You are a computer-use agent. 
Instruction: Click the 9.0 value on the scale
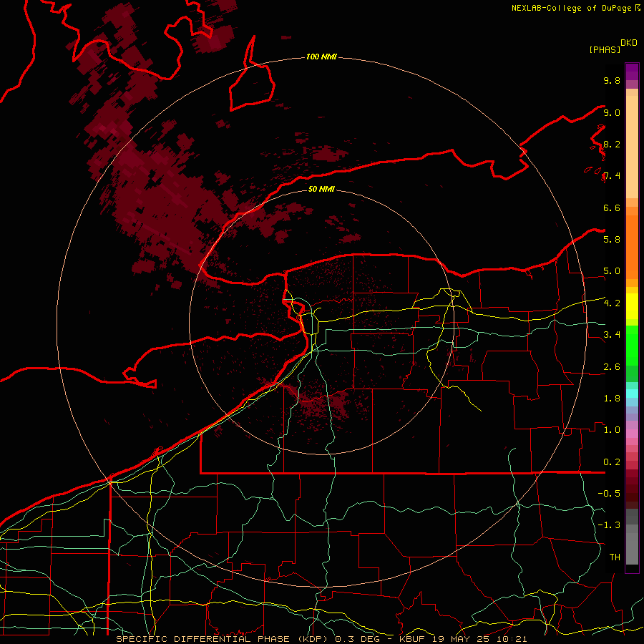coord(612,112)
